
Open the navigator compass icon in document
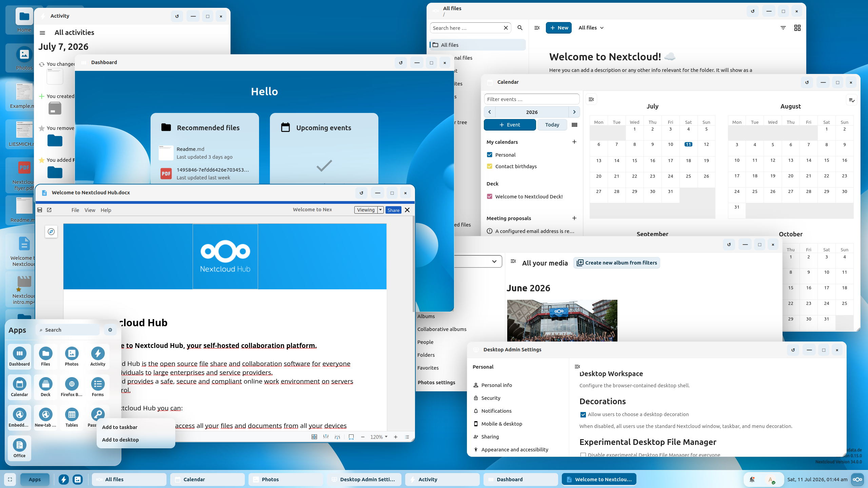click(x=51, y=232)
